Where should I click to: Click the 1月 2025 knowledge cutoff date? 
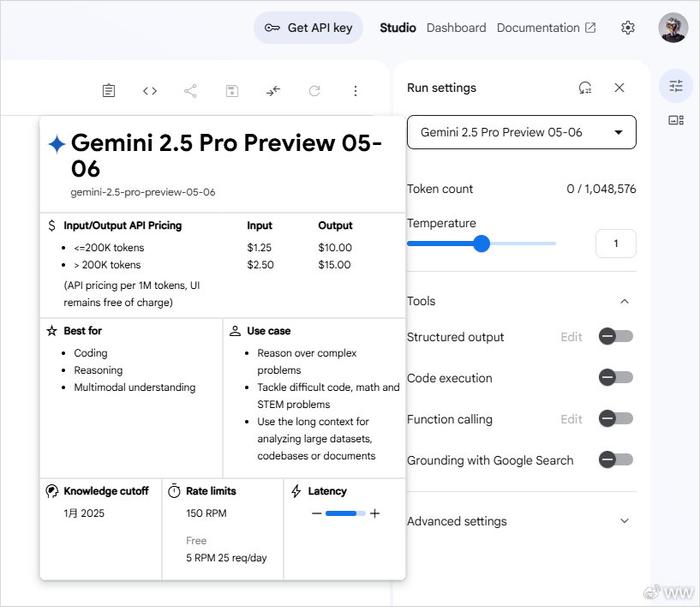[x=84, y=513]
